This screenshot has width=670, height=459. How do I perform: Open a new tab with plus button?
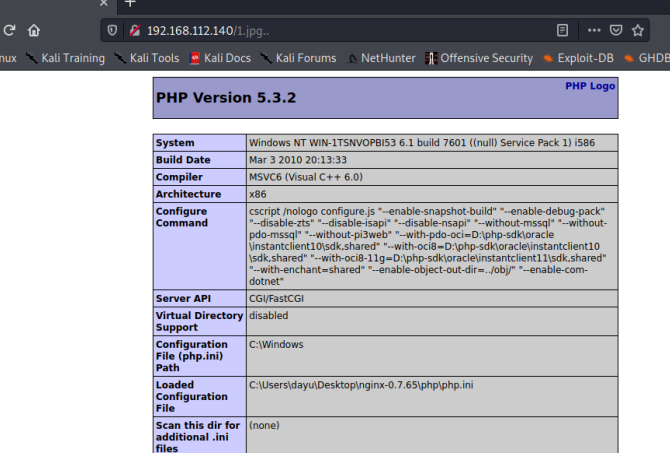pyautogui.click(x=130, y=3)
